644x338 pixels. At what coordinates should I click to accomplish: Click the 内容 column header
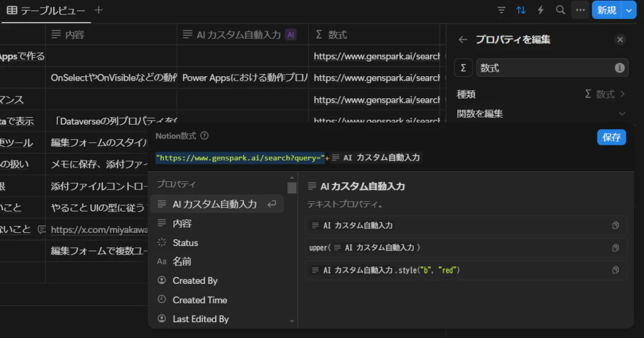(111, 35)
